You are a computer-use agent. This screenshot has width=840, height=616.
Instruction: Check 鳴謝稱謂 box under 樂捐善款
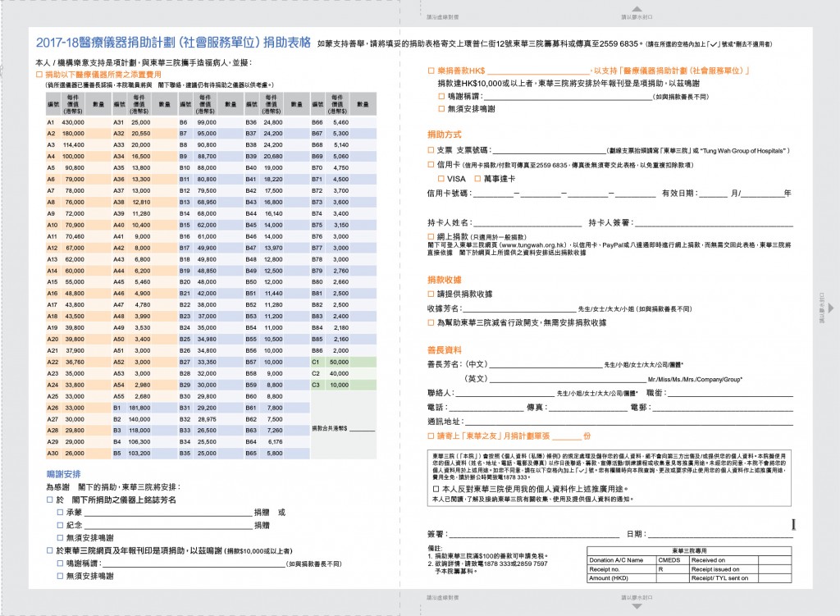(x=441, y=97)
